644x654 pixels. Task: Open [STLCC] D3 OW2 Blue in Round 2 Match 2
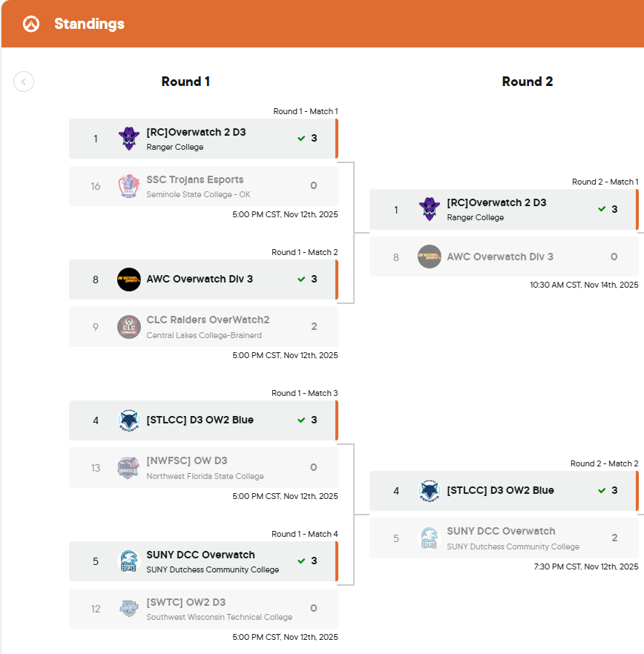point(505,491)
